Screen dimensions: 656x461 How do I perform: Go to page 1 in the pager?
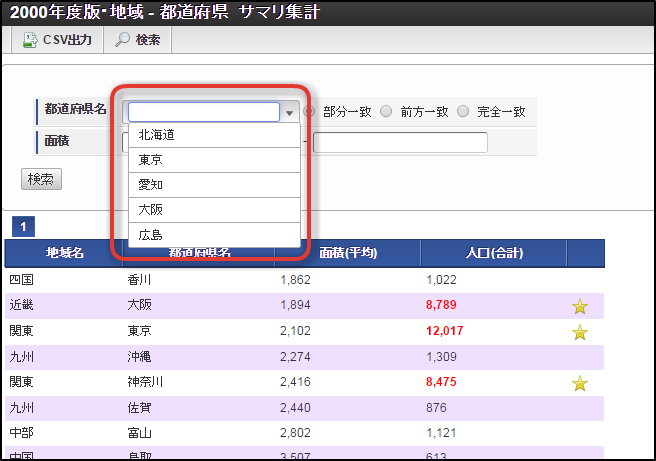(x=23, y=227)
